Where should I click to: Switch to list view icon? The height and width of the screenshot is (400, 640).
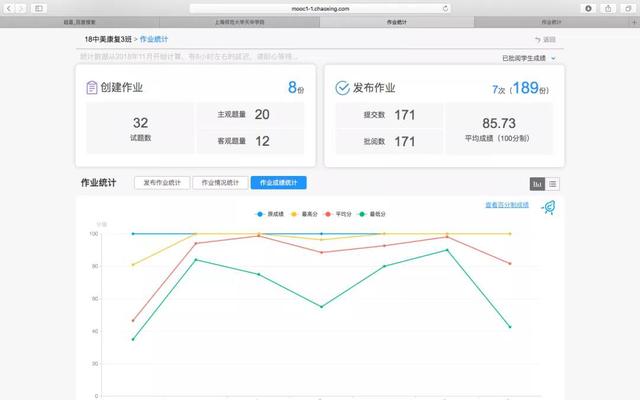(x=553, y=184)
